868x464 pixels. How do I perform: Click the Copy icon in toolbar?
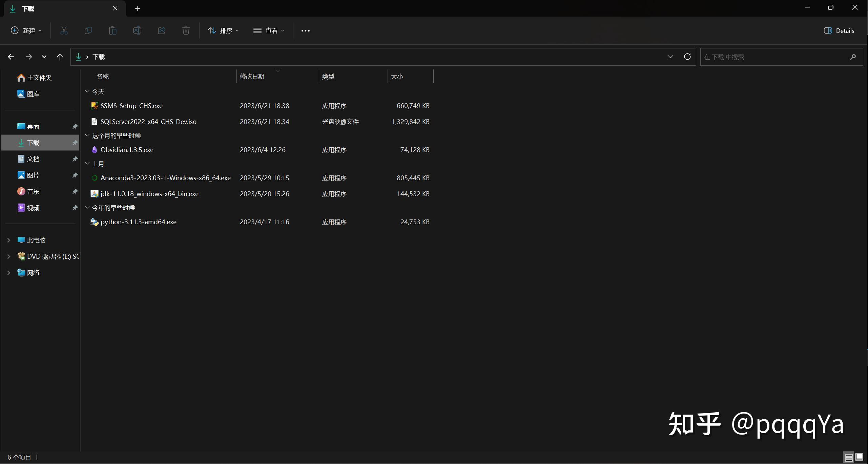[88, 30]
